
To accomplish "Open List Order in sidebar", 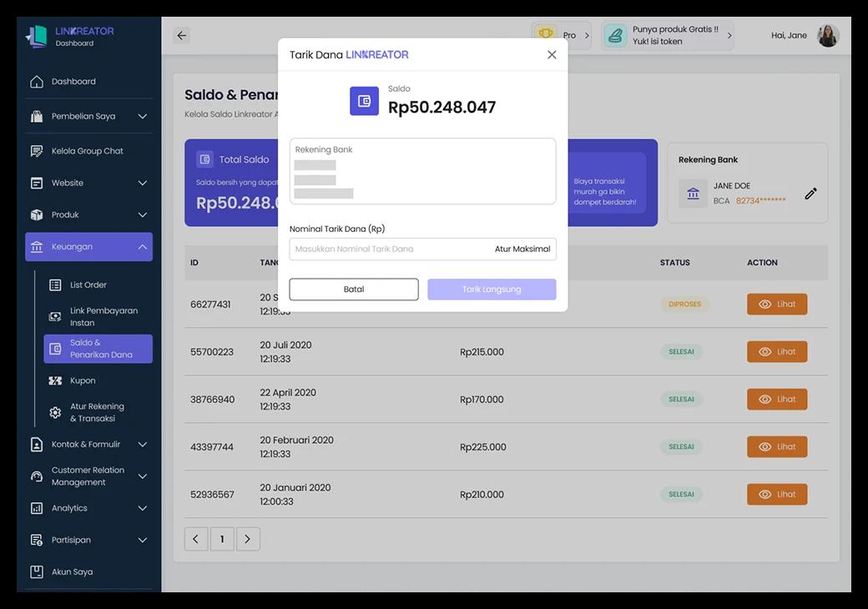I will pyautogui.click(x=88, y=285).
